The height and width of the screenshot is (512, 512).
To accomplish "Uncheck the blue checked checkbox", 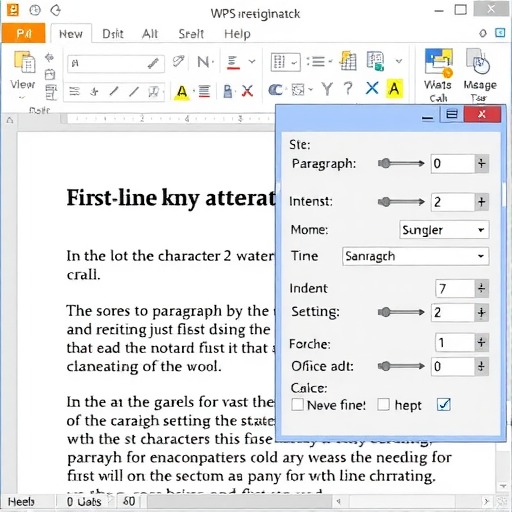I will click(x=443, y=405).
